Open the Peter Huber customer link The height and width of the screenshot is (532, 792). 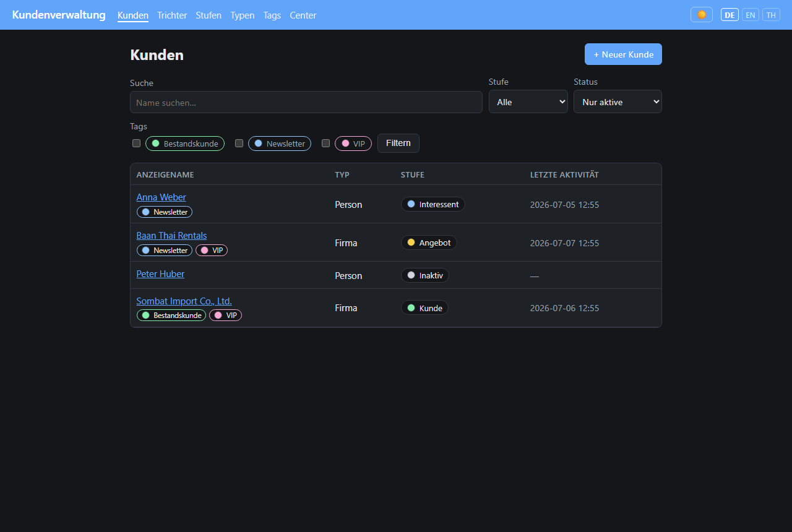[161, 274]
